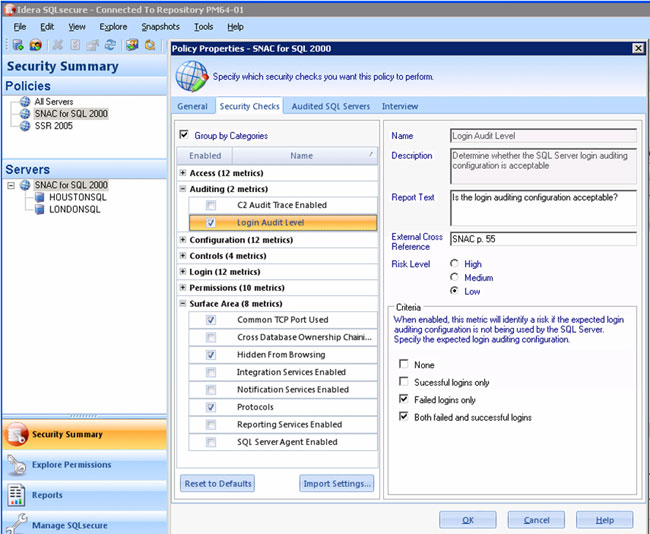
Task: Click the Reset to Defaults button
Action: point(218,484)
